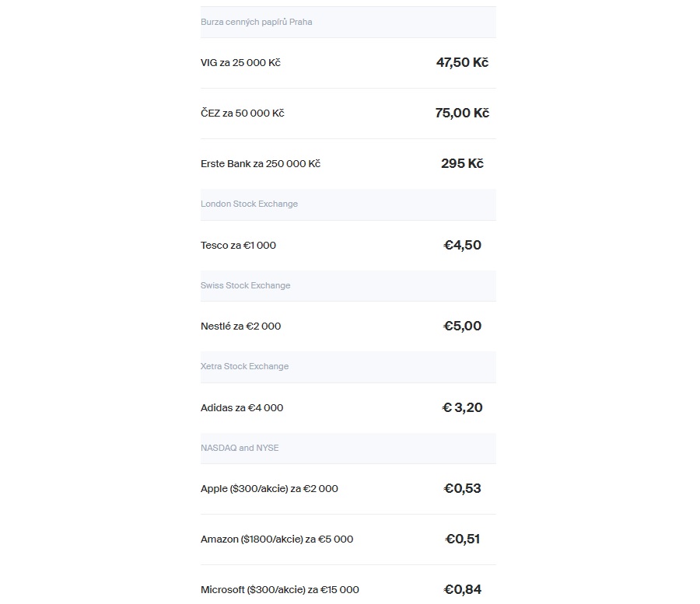Select the VIG za 25 000 Kč row
This screenshot has height=604, width=700.
tap(348, 63)
